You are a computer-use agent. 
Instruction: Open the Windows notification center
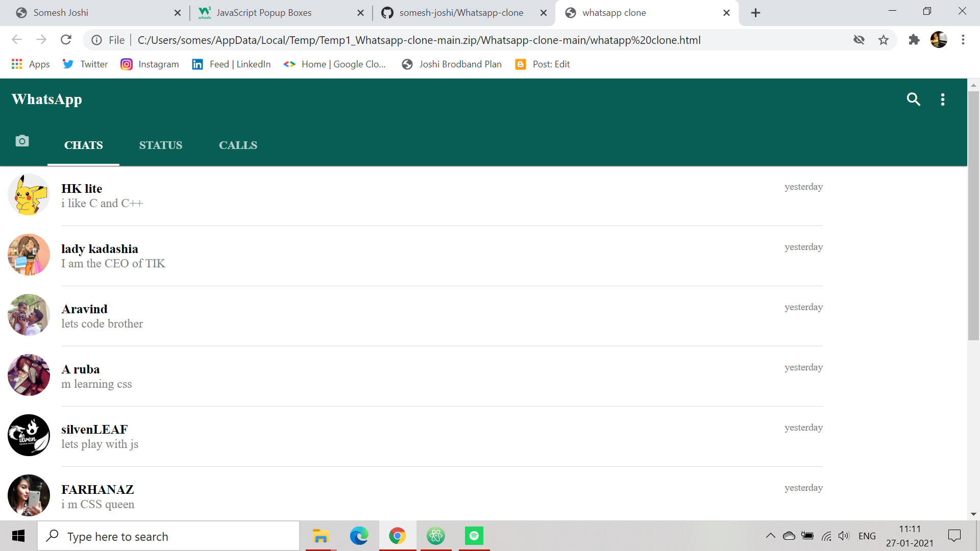(x=954, y=536)
